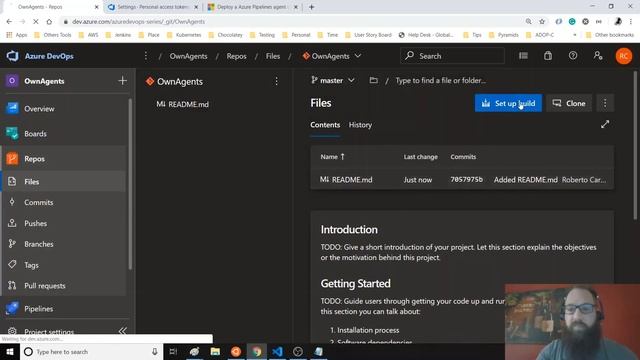The width and height of the screenshot is (640, 360).
Task: Click the repository root folder icon
Action: click(x=373, y=80)
